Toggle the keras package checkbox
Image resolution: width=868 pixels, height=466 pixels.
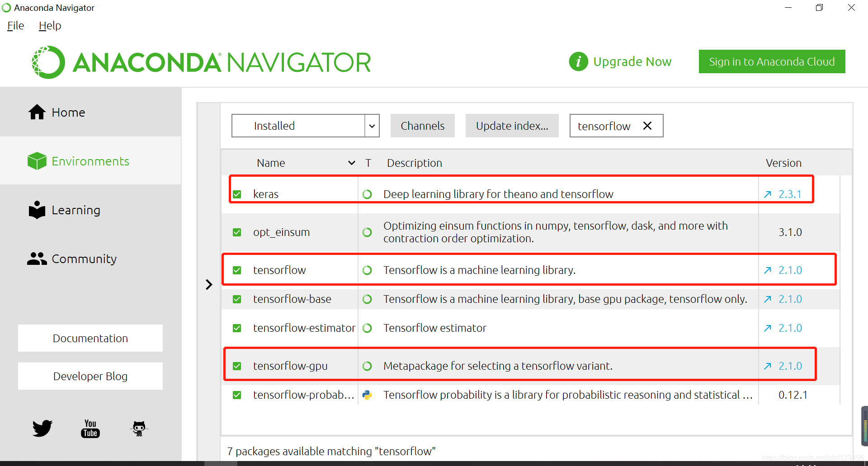(x=237, y=194)
